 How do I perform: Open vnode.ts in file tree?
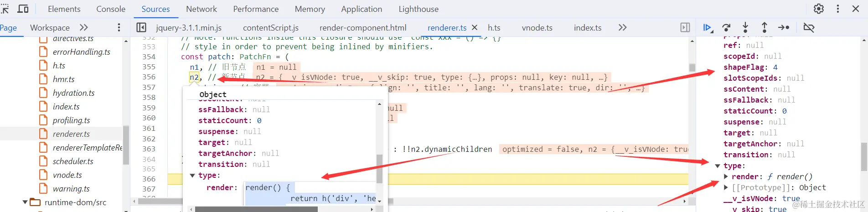point(67,175)
